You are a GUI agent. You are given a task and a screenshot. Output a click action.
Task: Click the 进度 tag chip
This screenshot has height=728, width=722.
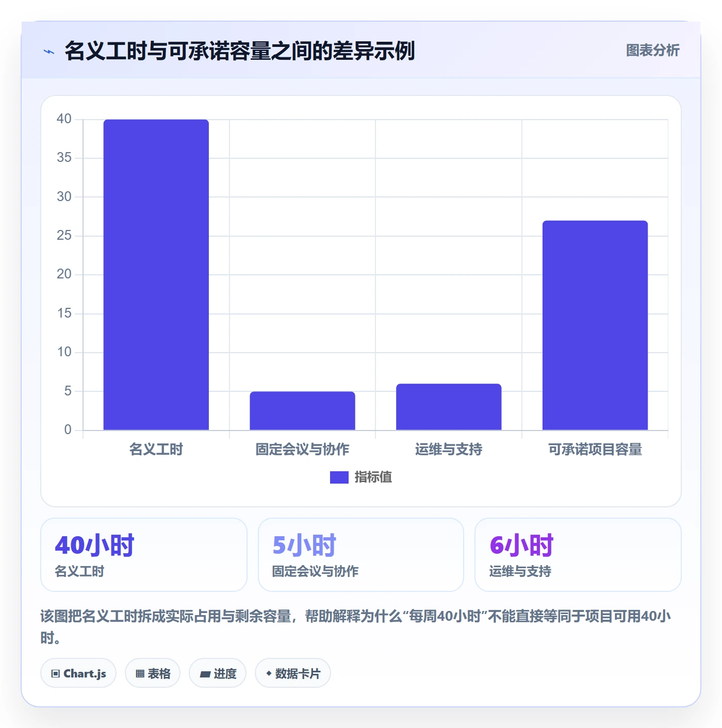[x=218, y=673]
